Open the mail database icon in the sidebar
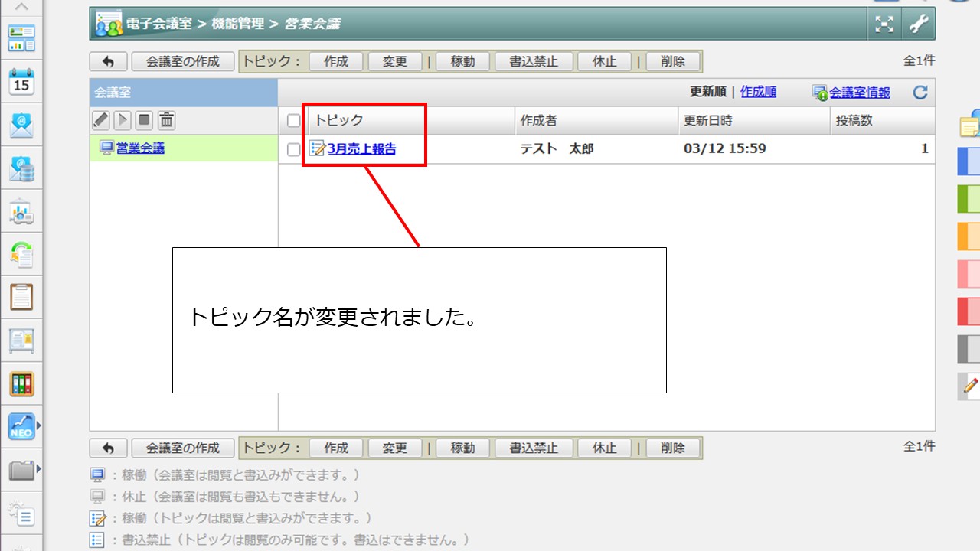 (x=21, y=168)
